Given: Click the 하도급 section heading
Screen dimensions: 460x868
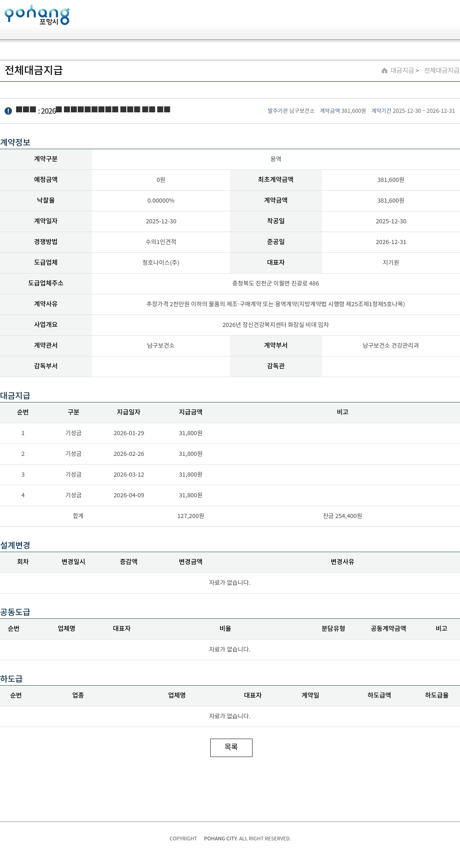Looking at the screenshot, I should tap(11, 679).
